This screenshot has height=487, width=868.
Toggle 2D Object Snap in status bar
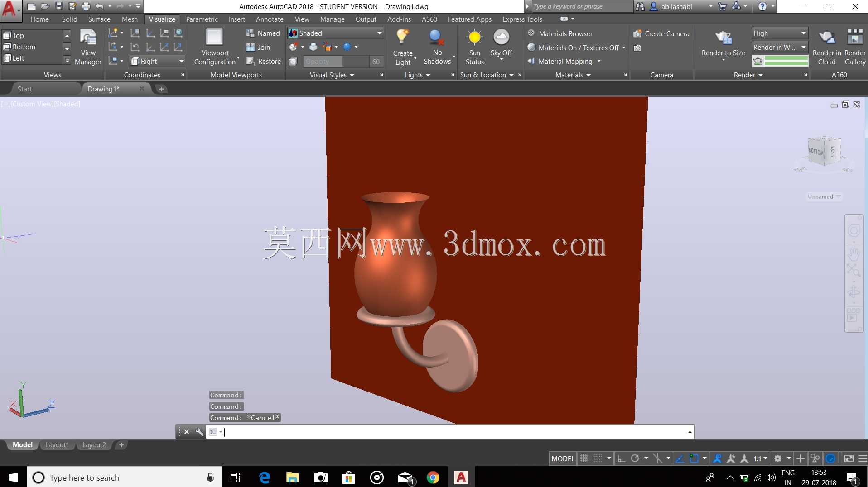tap(694, 458)
